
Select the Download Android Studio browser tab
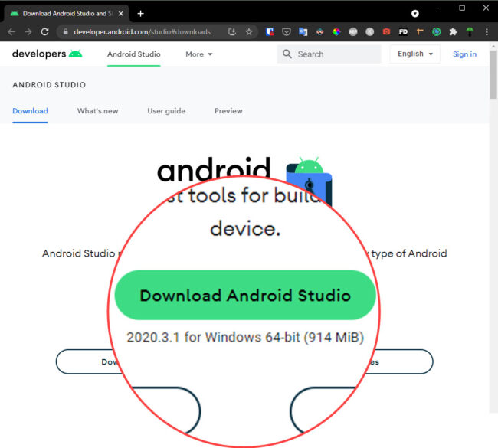(65, 14)
